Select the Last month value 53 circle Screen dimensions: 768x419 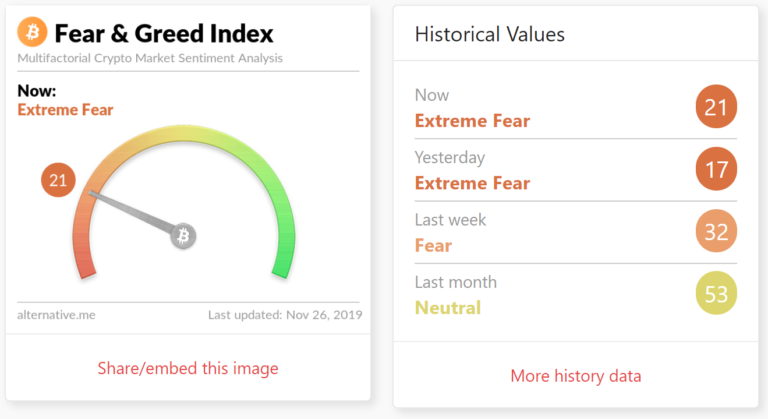(716, 293)
